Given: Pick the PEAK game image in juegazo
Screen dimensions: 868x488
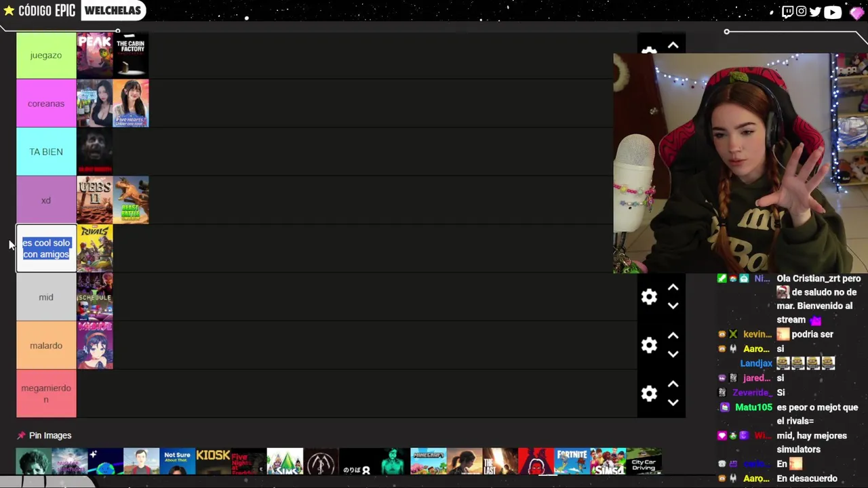Looking at the screenshot, I should (x=95, y=55).
